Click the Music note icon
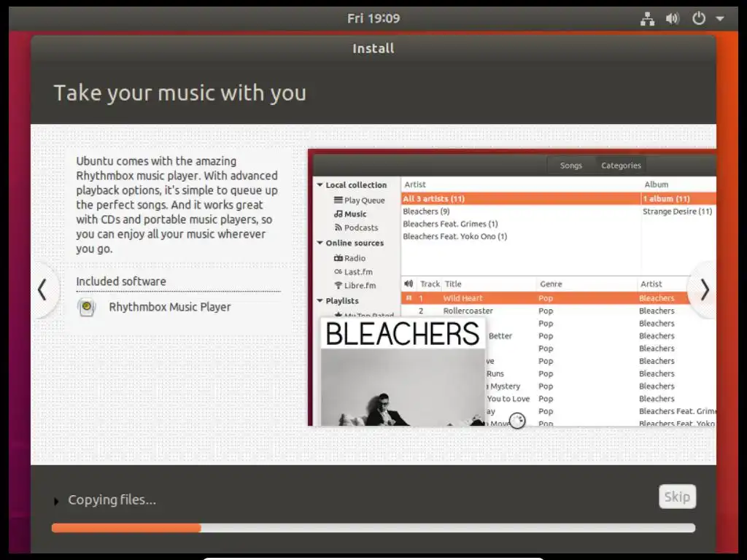The height and width of the screenshot is (560, 747). (x=338, y=214)
